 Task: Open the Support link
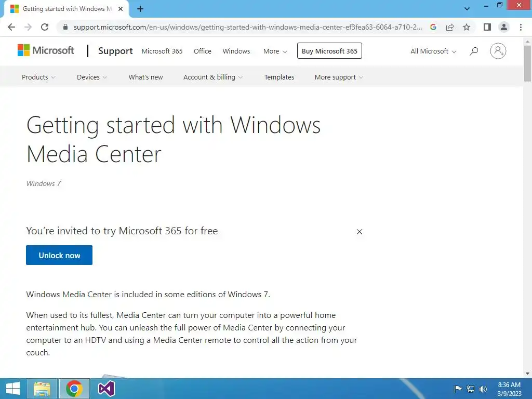tap(115, 51)
